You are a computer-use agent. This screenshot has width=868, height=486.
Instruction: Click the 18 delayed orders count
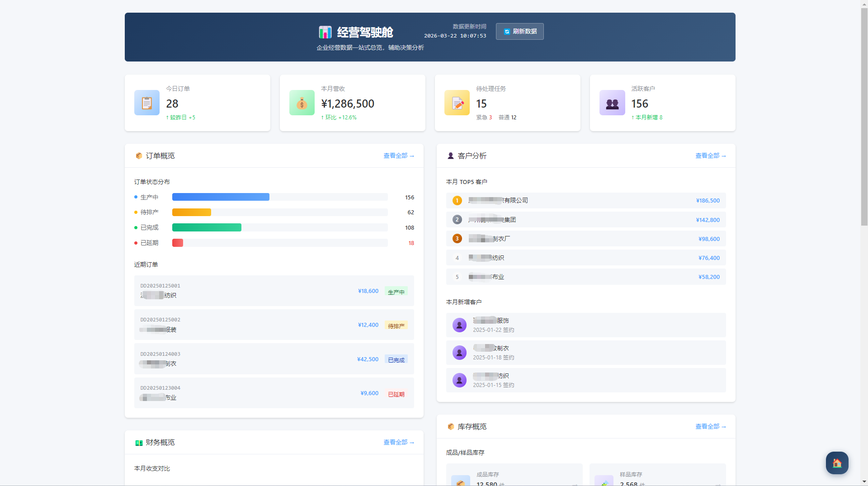[411, 243]
